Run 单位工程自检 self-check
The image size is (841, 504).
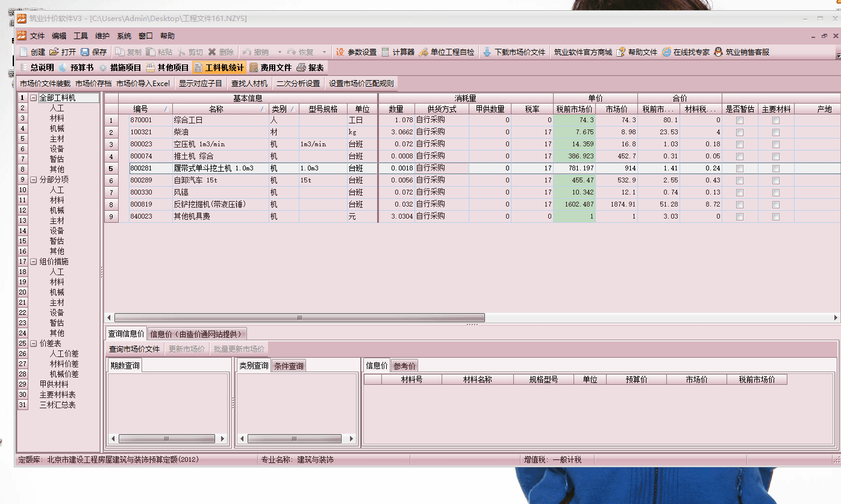click(424, 52)
